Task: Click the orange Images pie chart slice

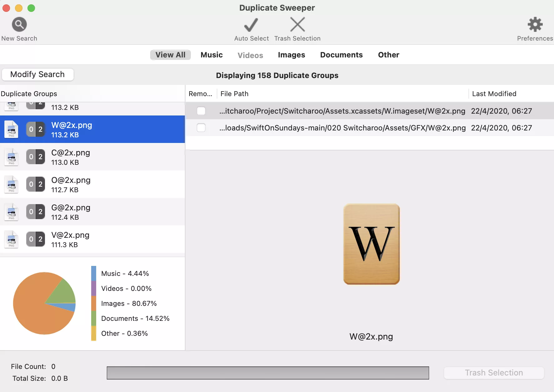Action: 34,312
